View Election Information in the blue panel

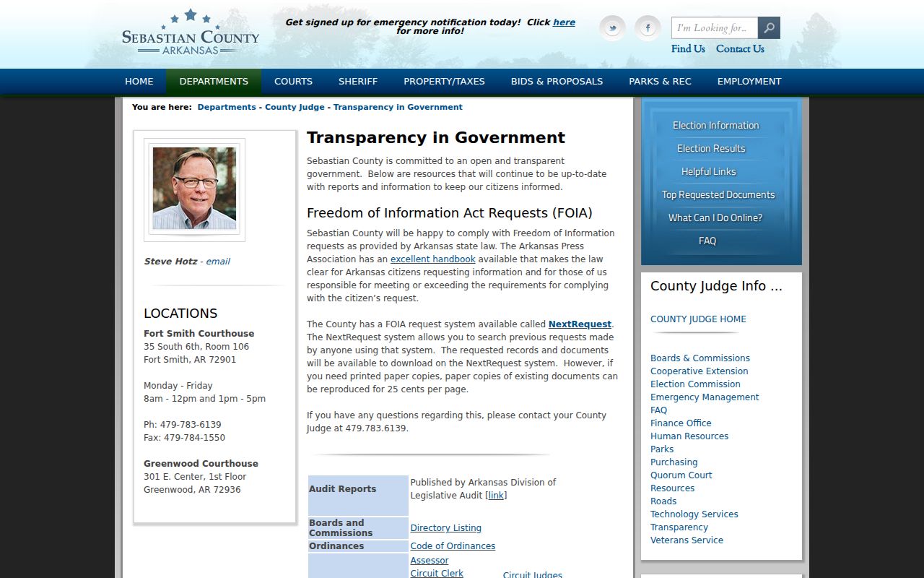tap(715, 126)
